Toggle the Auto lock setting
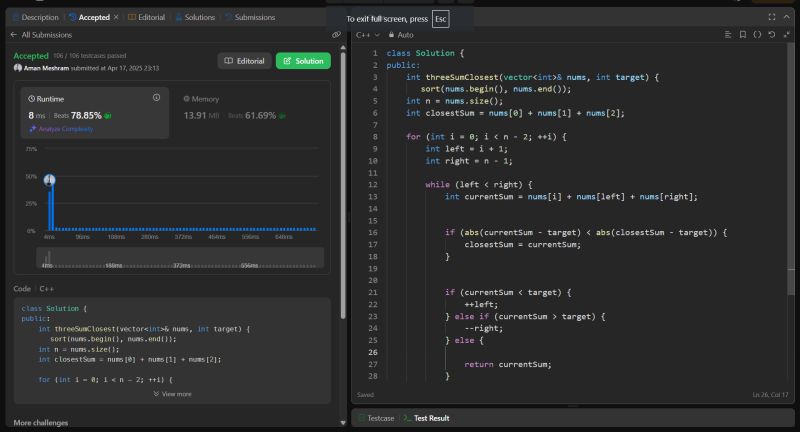Image resolution: width=800 pixels, height=432 pixels. click(x=401, y=35)
